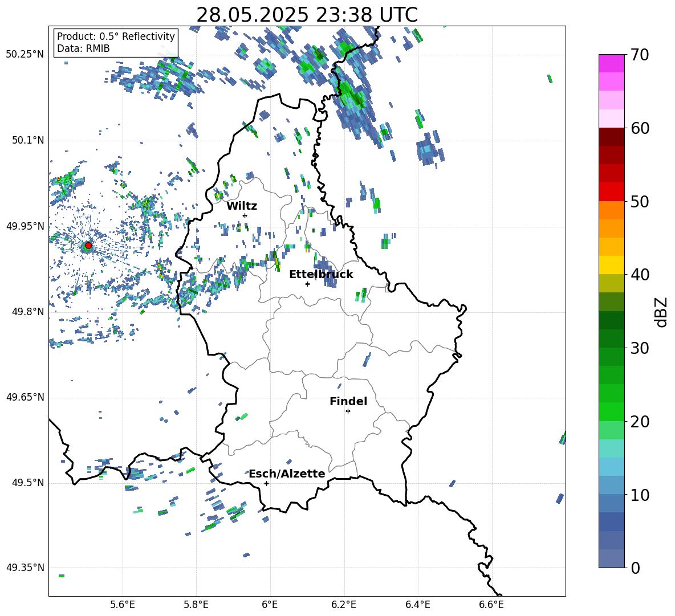Click the cross marker below Wiltz
This screenshot has height=616, width=675.
245,215
